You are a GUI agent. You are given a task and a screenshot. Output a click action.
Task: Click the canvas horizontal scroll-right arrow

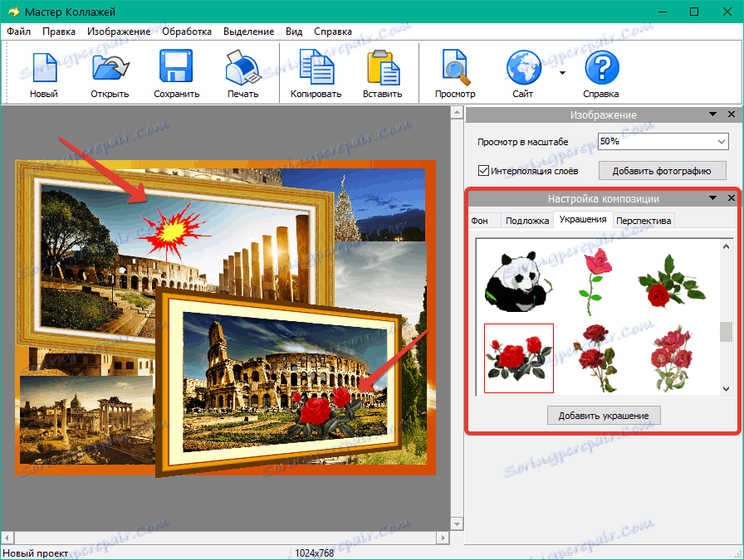click(x=443, y=538)
